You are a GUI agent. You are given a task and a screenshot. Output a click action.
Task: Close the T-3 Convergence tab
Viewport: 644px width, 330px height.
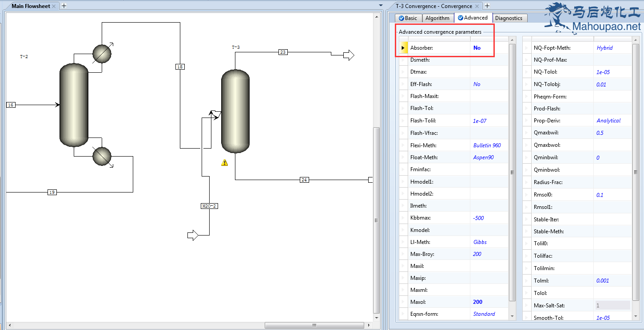477,6
